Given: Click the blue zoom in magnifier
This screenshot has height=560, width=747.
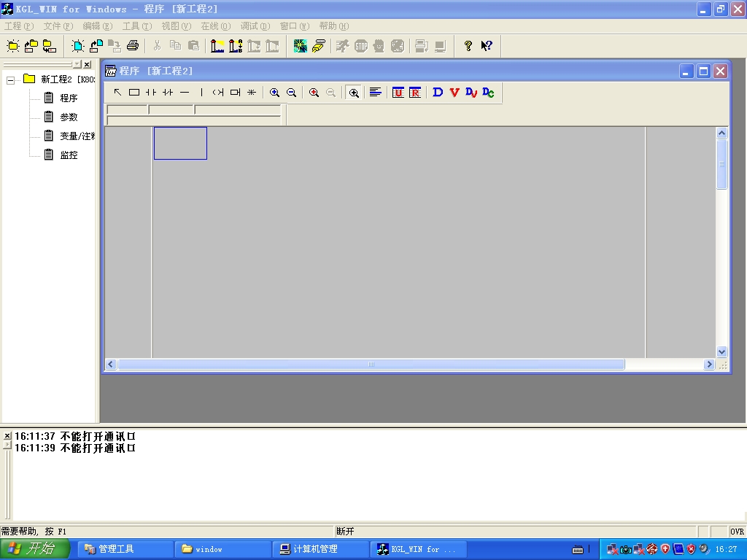Looking at the screenshot, I should (274, 93).
